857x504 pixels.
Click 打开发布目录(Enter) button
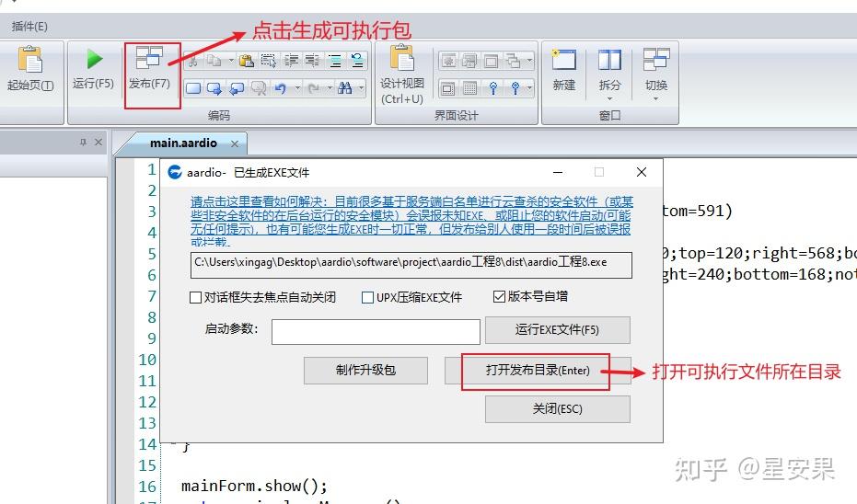[x=538, y=371]
